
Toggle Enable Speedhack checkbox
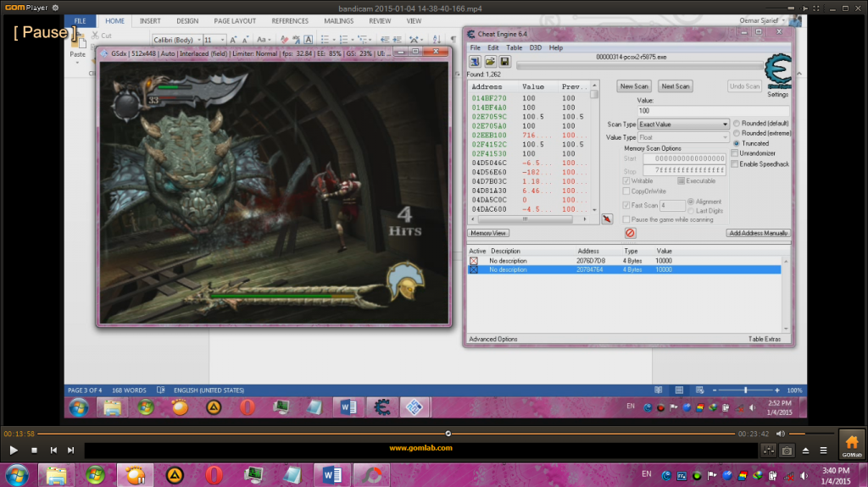point(735,163)
